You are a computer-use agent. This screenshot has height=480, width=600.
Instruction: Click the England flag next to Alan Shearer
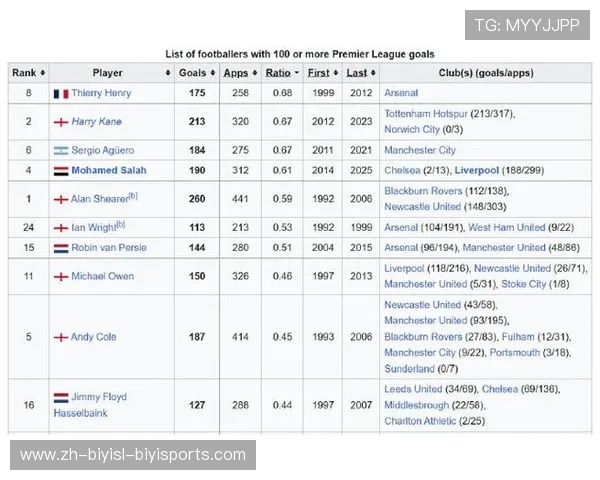click(x=61, y=199)
